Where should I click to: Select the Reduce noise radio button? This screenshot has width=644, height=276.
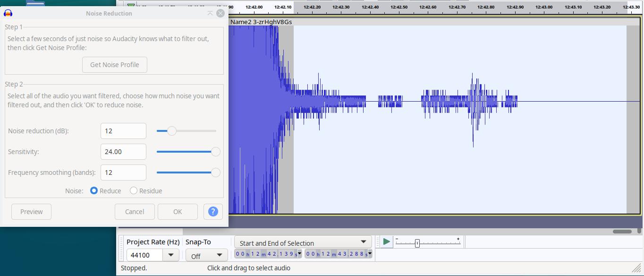[94, 191]
